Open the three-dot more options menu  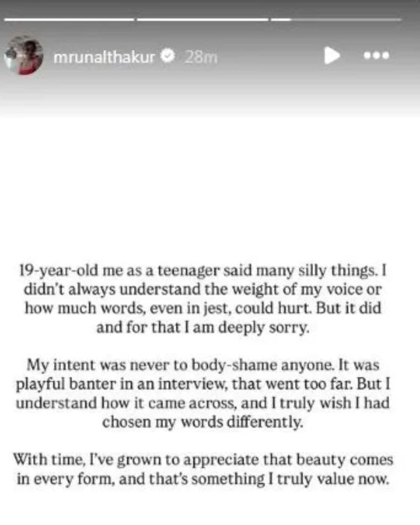pyautogui.click(x=376, y=55)
